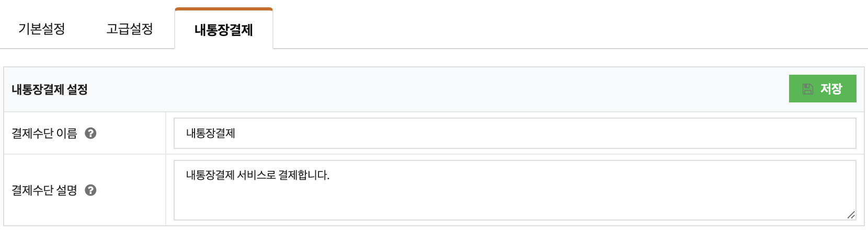
Task: Click the floppy disk icon in 저장 button
Action: tap(808, 89)
